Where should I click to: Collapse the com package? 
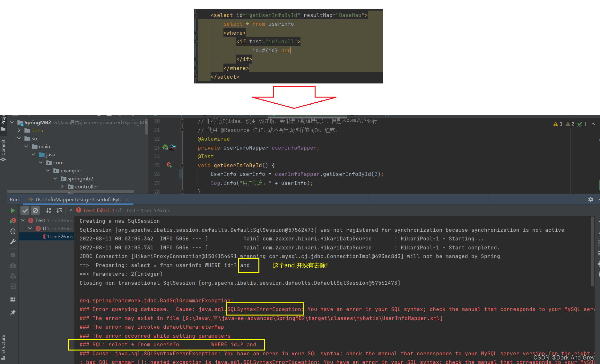pos(41,162)
